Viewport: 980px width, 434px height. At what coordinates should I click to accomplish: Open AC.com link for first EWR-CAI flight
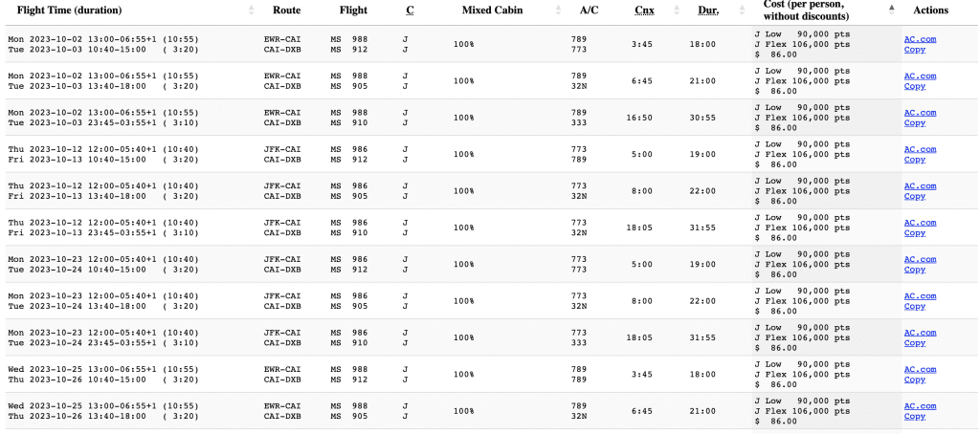(920, 39)
